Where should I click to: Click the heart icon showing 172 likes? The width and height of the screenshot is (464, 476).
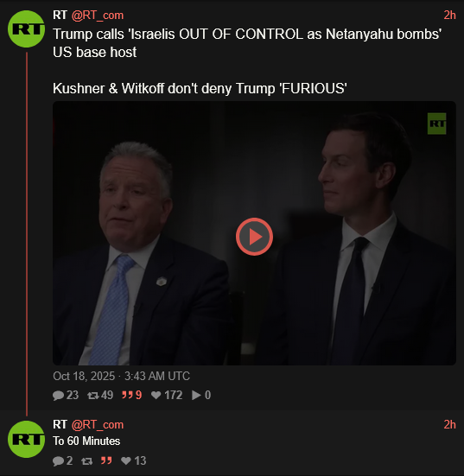pyautogui.click(x=156, y=396)
